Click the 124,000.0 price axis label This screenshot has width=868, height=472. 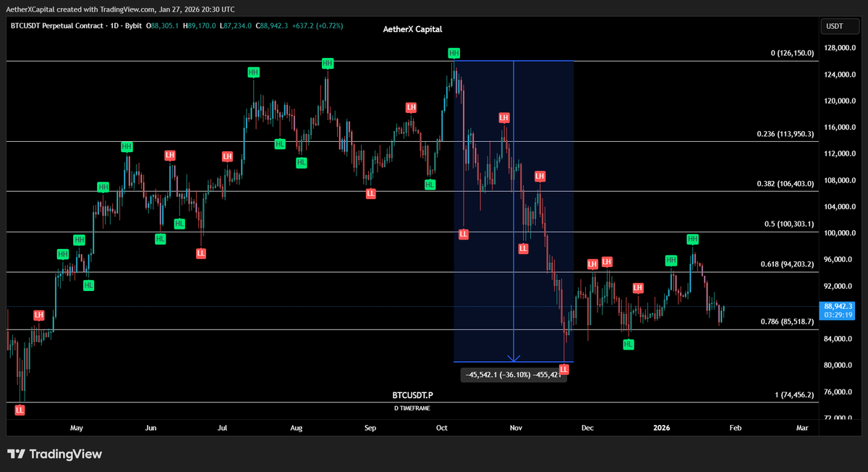[839, 75]
